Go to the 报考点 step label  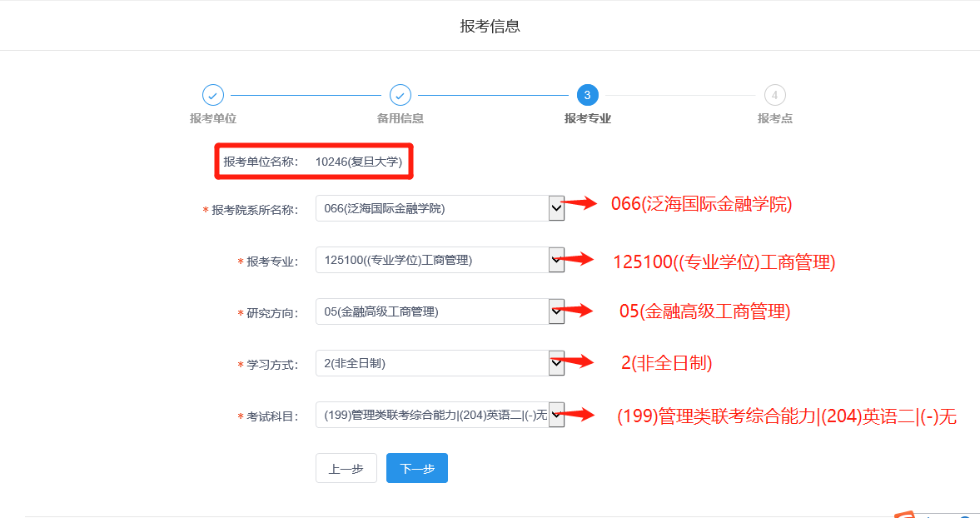coord(774,118)
